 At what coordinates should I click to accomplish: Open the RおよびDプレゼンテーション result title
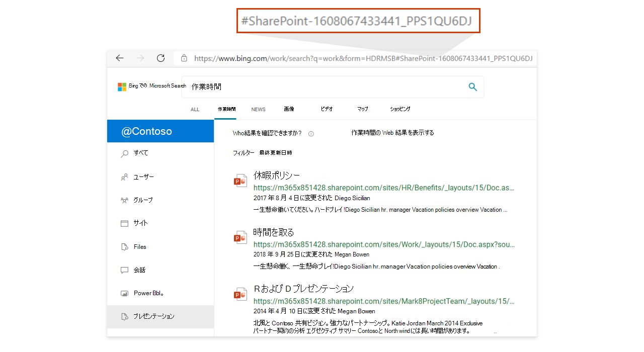(304, 289)
